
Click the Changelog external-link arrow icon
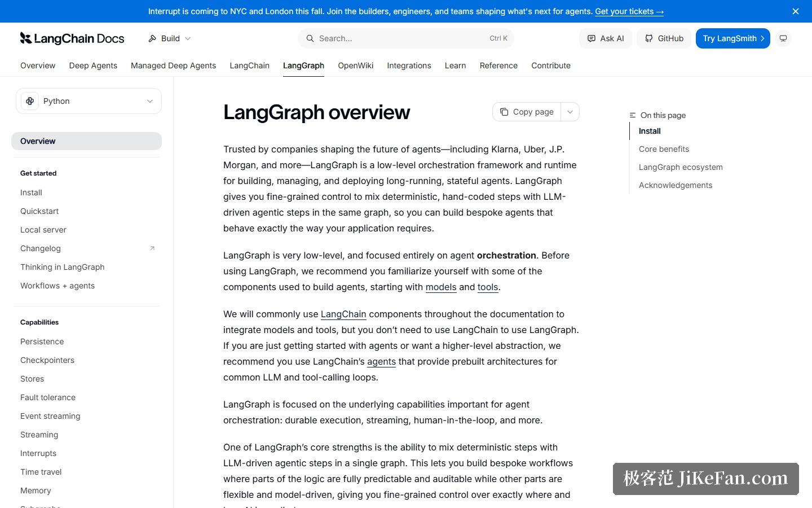point(152,248)
